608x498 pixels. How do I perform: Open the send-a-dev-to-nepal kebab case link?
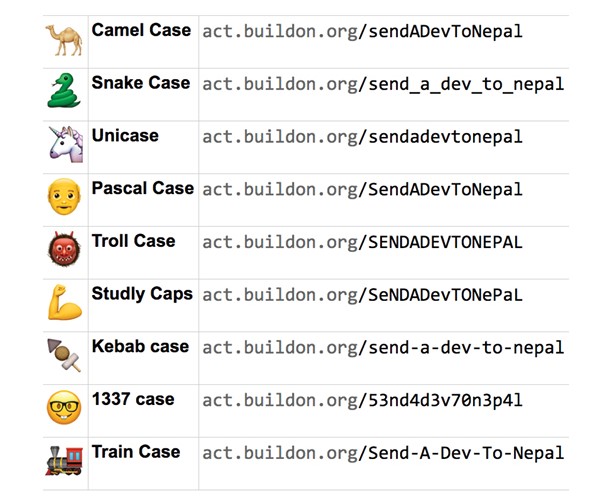click(383, 348)
